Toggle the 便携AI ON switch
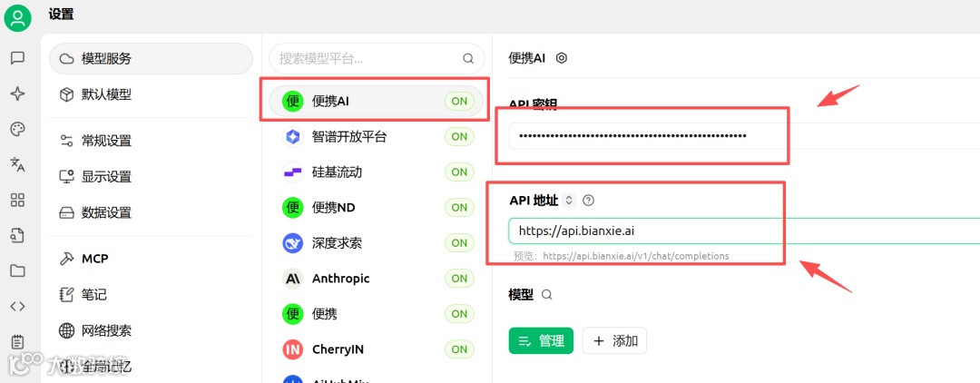Viewport: 980px width, 383px height. (459, 102)
